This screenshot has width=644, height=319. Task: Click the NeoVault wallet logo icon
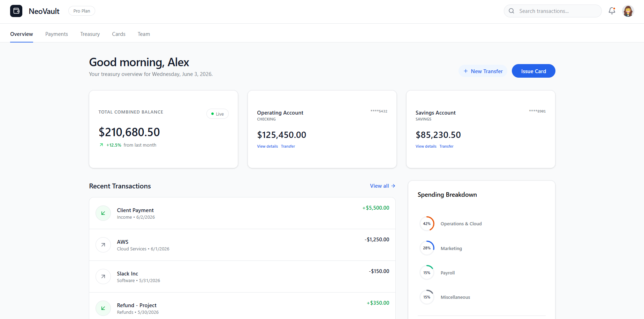click(x=16, y=11)
